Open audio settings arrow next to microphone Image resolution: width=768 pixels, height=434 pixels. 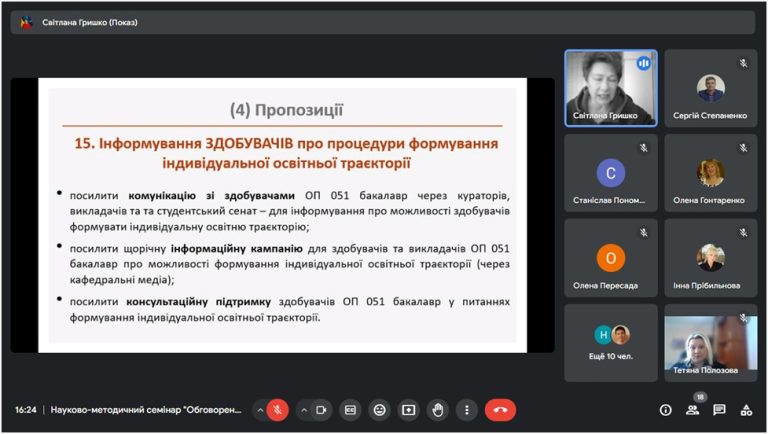260,410
